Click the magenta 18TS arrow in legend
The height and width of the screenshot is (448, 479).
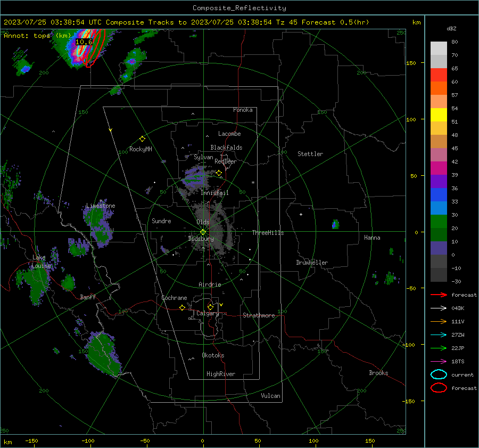point(439,362)
